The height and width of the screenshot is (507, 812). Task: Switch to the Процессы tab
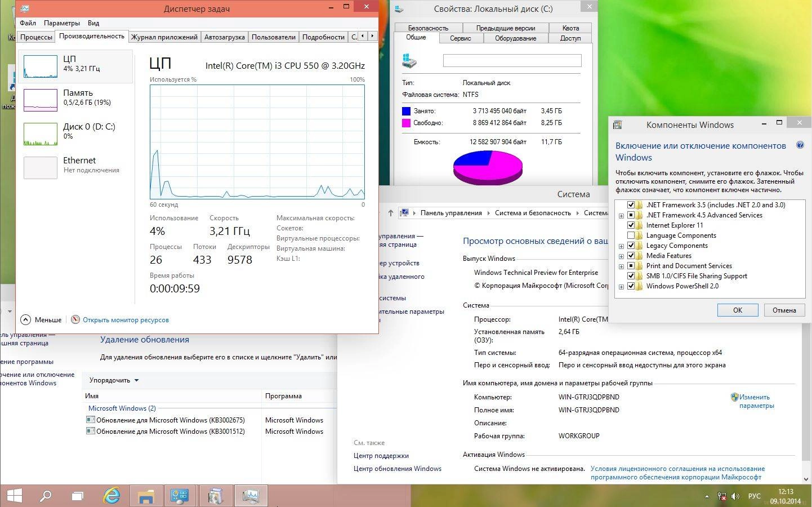pyautogui.click(x=36, y=37)
